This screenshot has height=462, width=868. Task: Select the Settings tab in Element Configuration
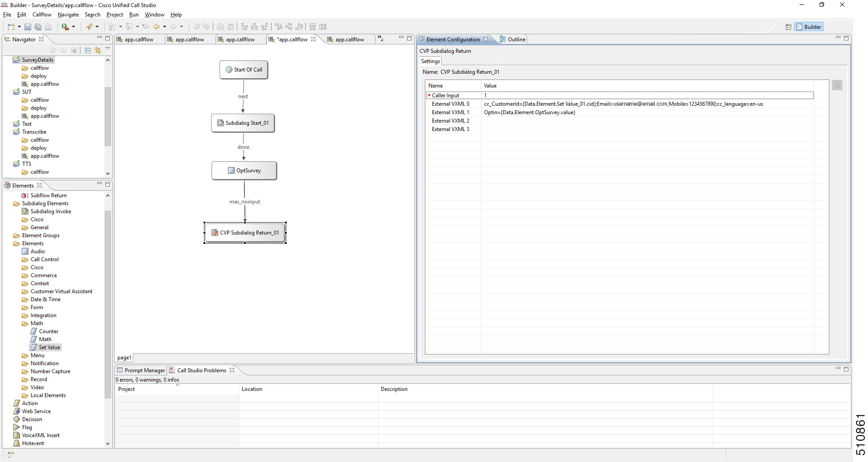(430, 61)
